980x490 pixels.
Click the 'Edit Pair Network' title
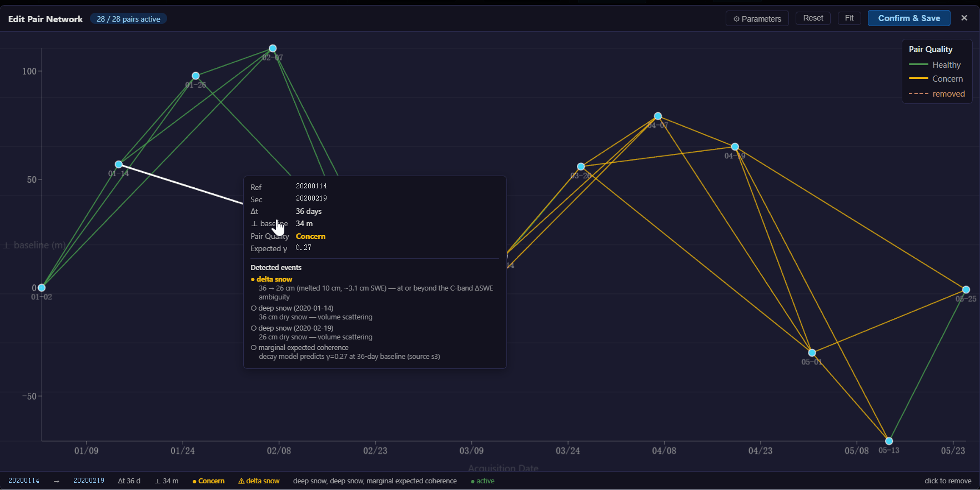[x=46, y=19]
